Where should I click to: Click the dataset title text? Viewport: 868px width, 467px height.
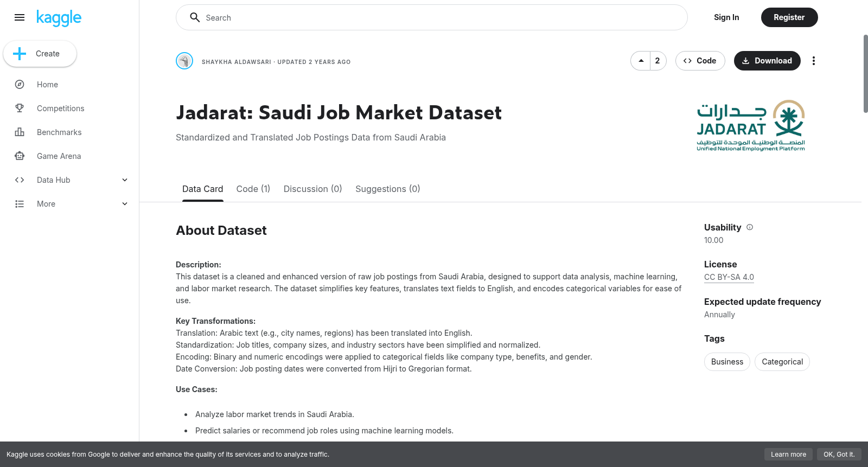tap(339, 113)
